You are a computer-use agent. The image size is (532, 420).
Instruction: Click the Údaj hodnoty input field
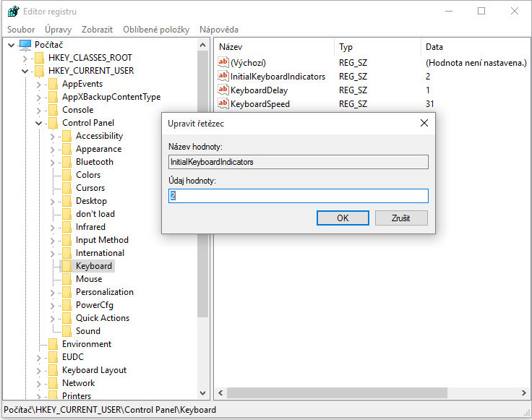pos(299,196)
